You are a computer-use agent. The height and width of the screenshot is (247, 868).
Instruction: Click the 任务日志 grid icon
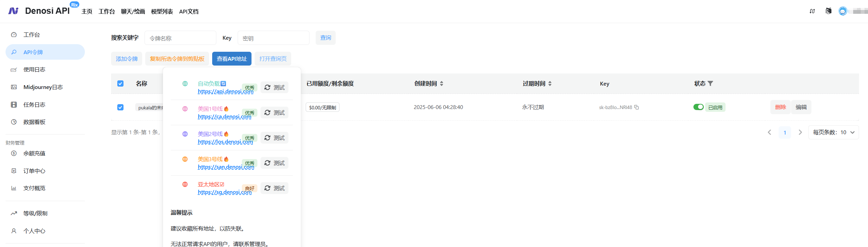coord(14,105)
